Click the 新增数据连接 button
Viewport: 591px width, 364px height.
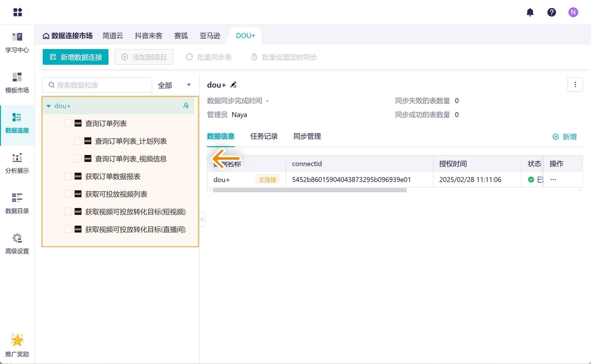(76, 57)
